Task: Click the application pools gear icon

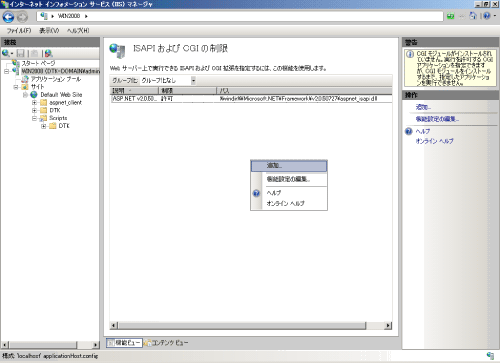Action: tap(25, 79)
